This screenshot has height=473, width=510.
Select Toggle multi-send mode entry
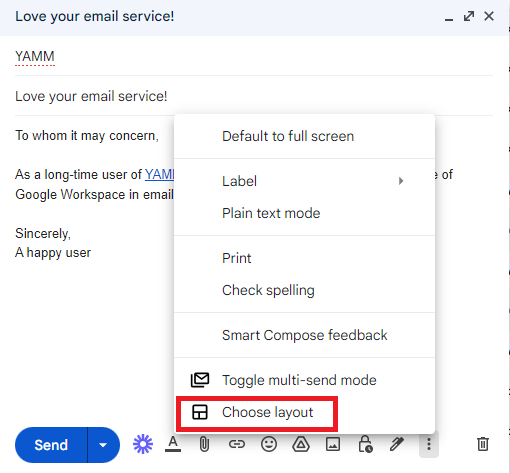point(304,380)
